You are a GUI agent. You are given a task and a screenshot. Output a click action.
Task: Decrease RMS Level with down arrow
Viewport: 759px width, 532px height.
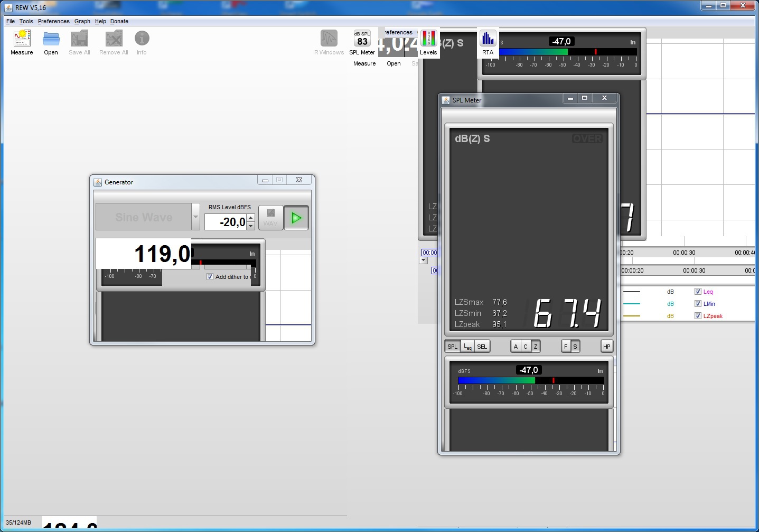(x=251, y=226)
